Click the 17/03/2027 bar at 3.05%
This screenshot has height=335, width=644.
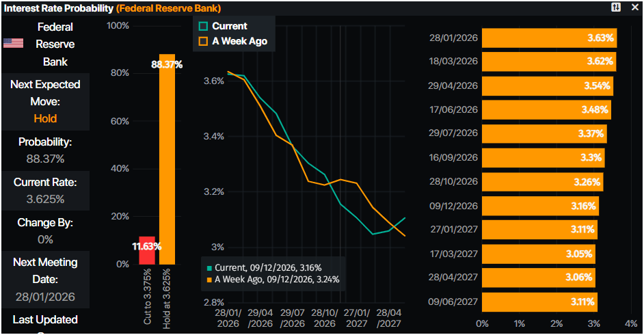coord(538,254)
